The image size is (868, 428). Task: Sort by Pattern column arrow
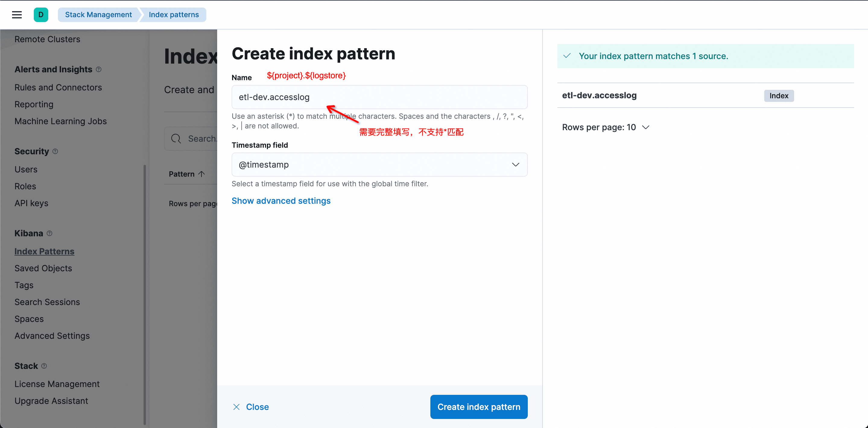pyautogui.click(x=201, y=174)
